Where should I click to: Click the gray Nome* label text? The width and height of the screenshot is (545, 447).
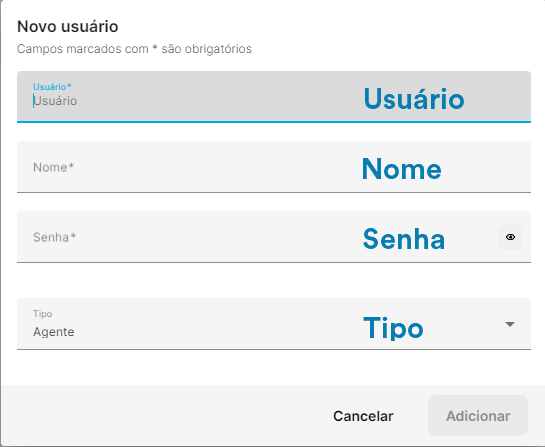tap(54, 167)
